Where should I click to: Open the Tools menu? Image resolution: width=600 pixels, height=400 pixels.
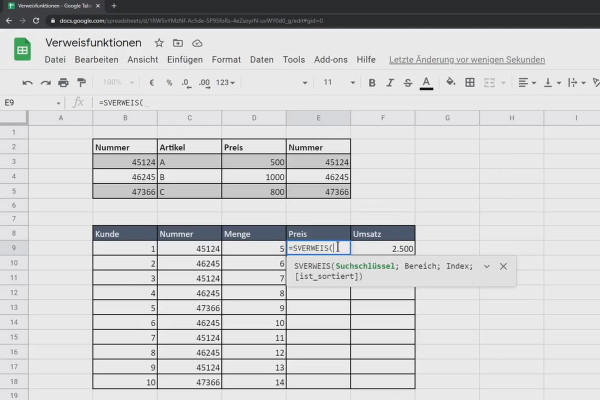pos(294,60)
